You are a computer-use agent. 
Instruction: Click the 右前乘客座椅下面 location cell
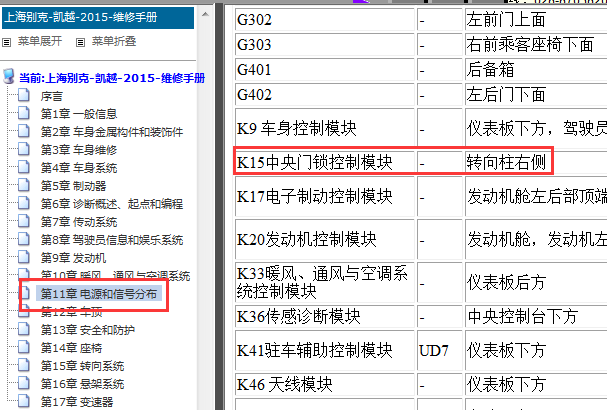(536, 45)
